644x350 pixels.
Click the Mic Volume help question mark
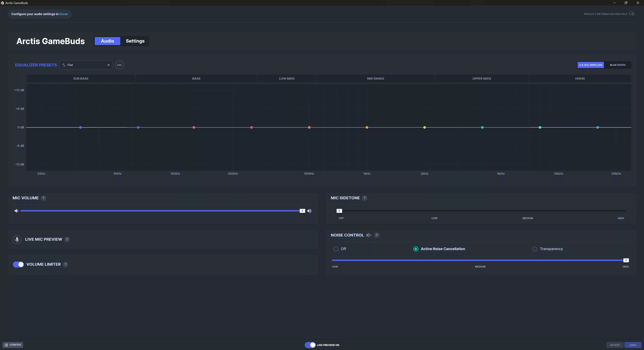click(43, 198)
